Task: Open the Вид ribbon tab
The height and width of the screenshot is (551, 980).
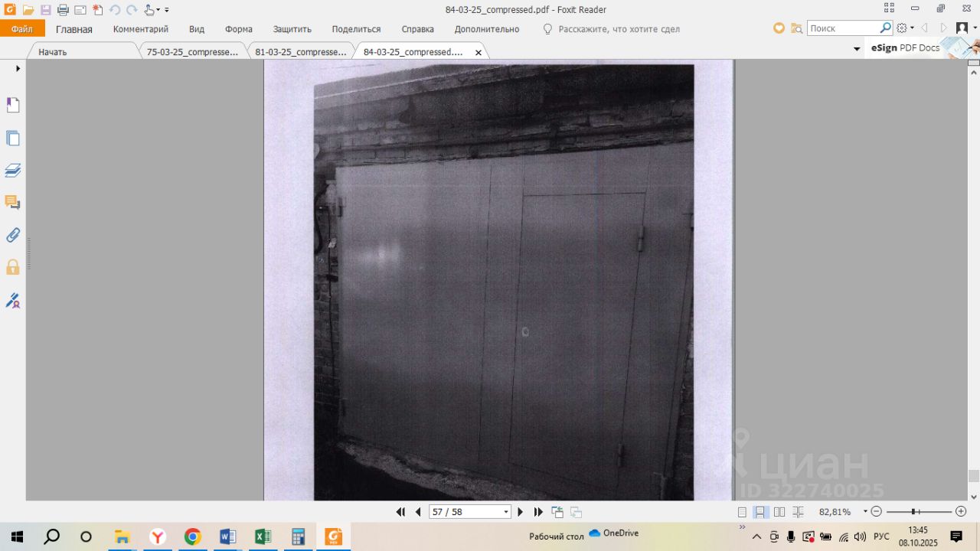Action: [x=197, y=29]
